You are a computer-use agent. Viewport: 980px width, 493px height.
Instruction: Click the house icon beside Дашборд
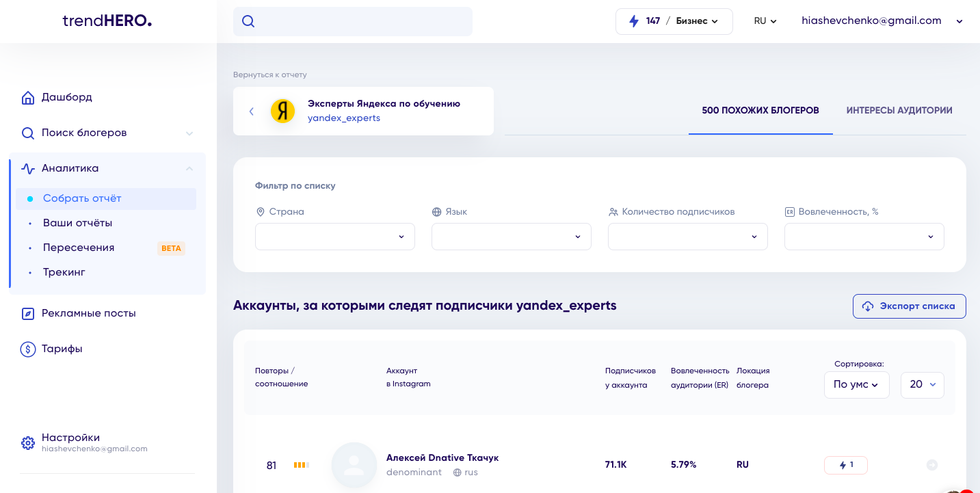pyautogui.click(x=28, y=98)
